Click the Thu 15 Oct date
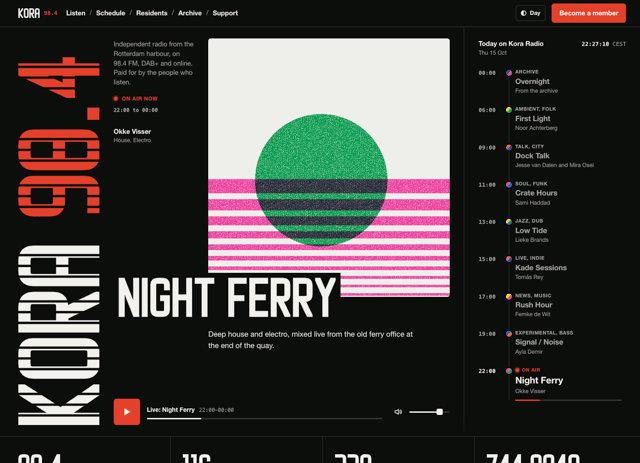This screenshot has height=463, width=640. [492, 53]
